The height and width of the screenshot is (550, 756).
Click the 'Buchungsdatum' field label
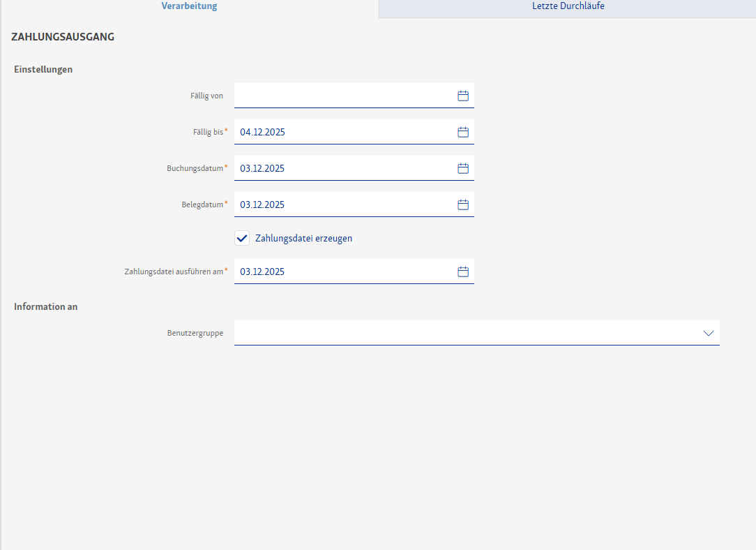pyautogui.click(x=195, y=168)
